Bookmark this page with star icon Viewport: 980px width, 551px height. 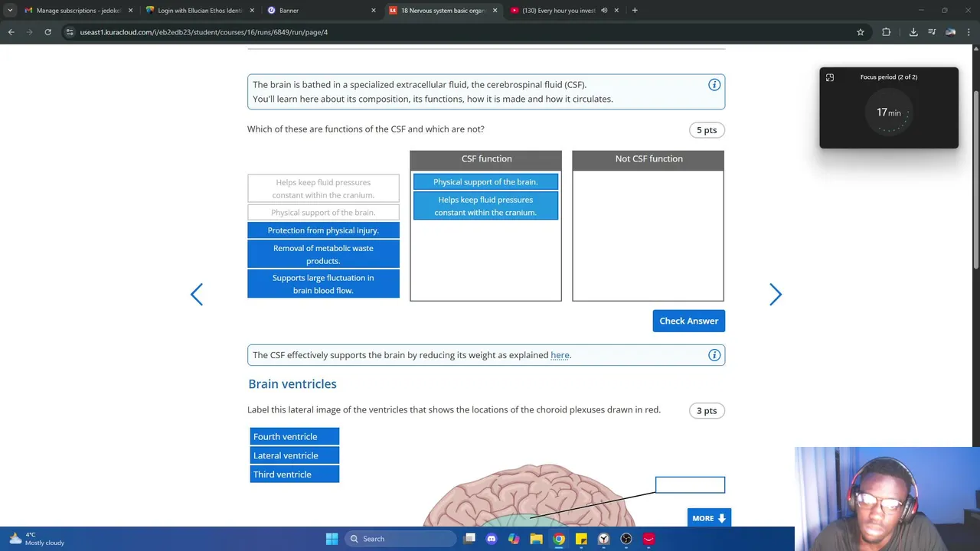[x=861, y=32]
